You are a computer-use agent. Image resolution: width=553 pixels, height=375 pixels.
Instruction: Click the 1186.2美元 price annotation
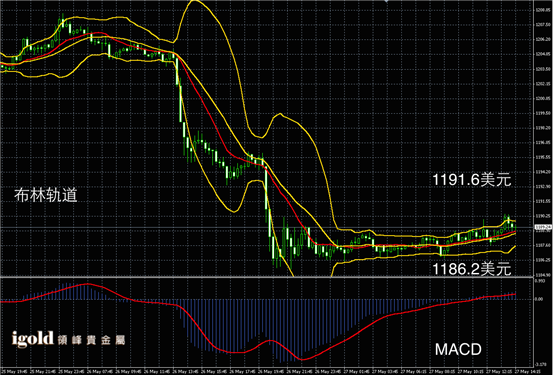[x=472, y=269]
